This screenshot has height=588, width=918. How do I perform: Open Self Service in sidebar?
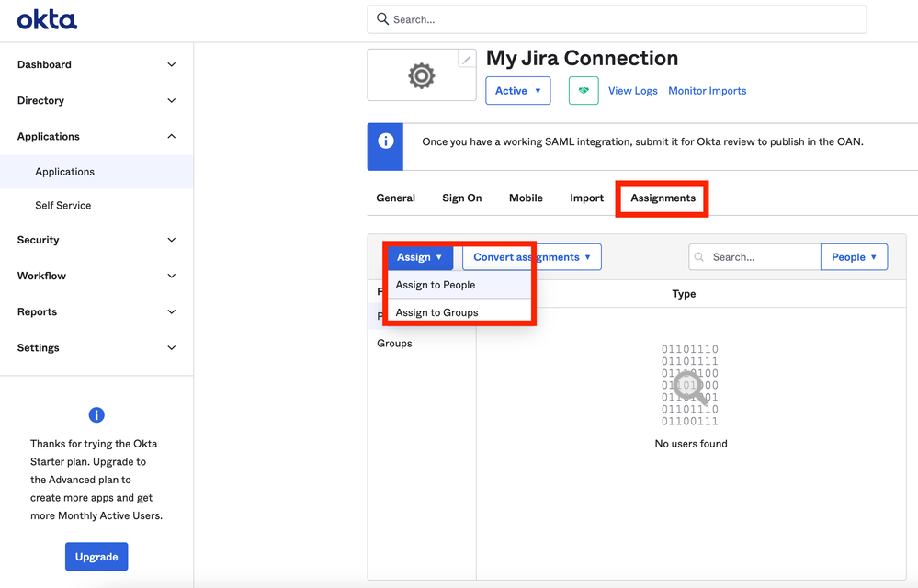pyautogui.click(x=63, y=206)
